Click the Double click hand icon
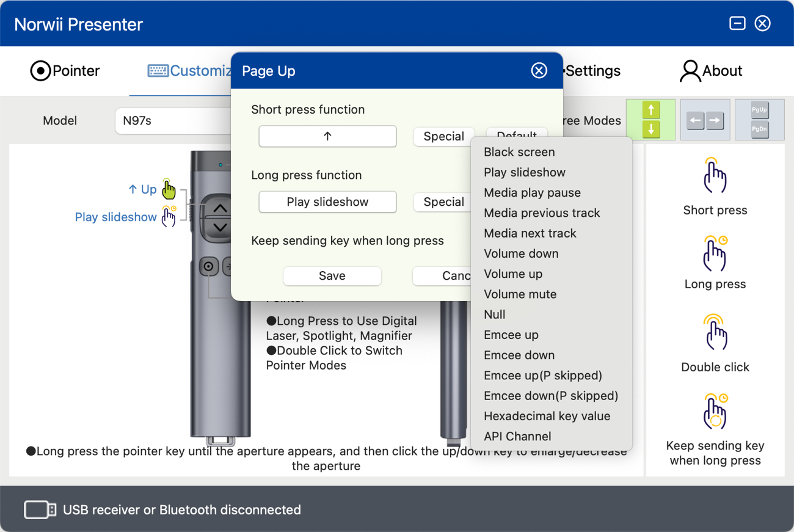Viewport: 794px width, 532px height. coord(715,332)
